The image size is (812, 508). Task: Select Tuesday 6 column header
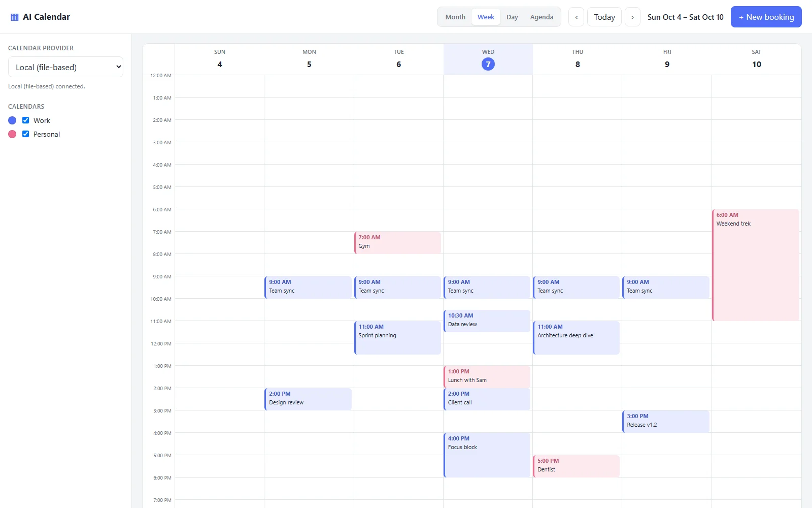[399, 59]
